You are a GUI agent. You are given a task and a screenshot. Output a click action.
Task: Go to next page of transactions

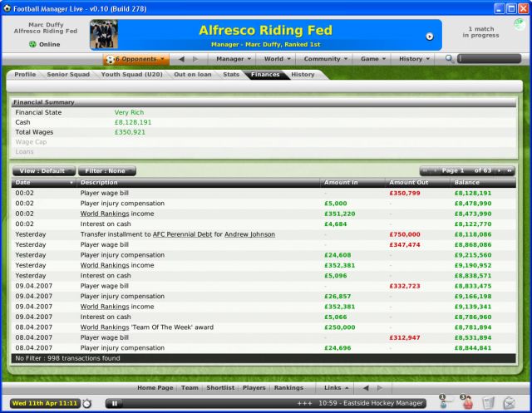tap(499, 170)
